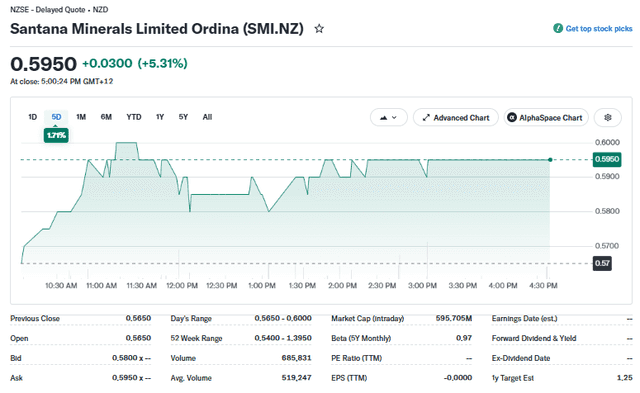Click the Bid value 0.5800 x --
The width and height of the screenshot is (640, 393).
(131, 358)
